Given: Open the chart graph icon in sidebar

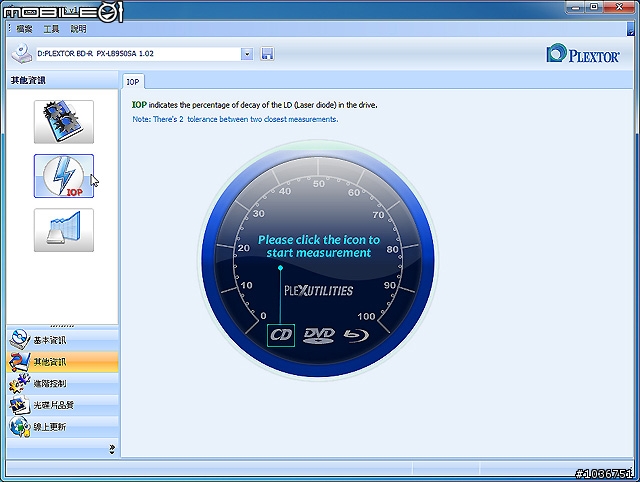Looking at the screenshot, I should coord(64,230).
